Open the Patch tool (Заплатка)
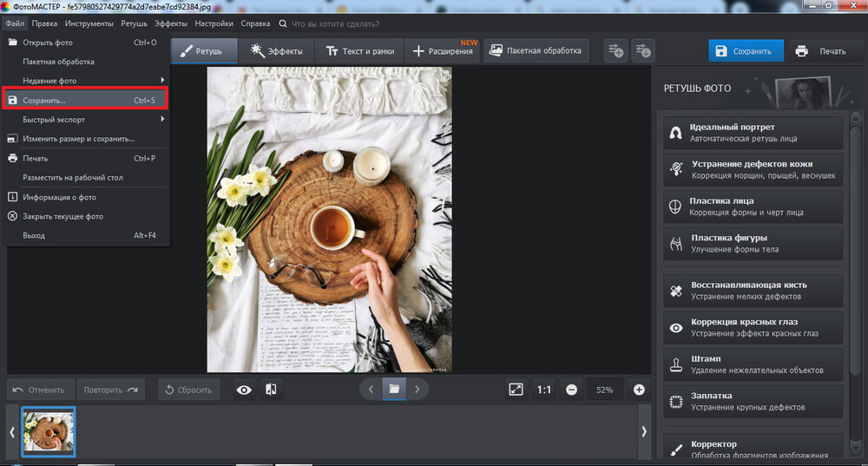This screenshot has width=868, height=466. click(x=751, y=401)
